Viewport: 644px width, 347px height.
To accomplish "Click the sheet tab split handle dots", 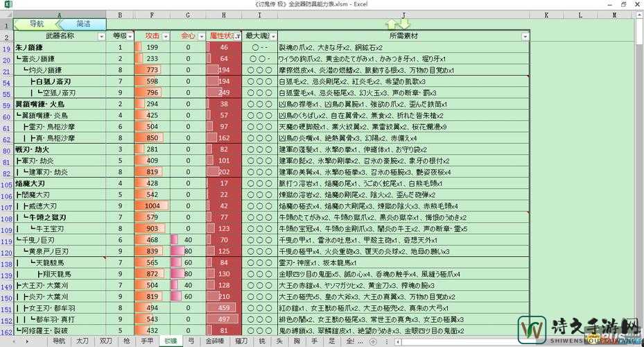I will tap(387, 341).
